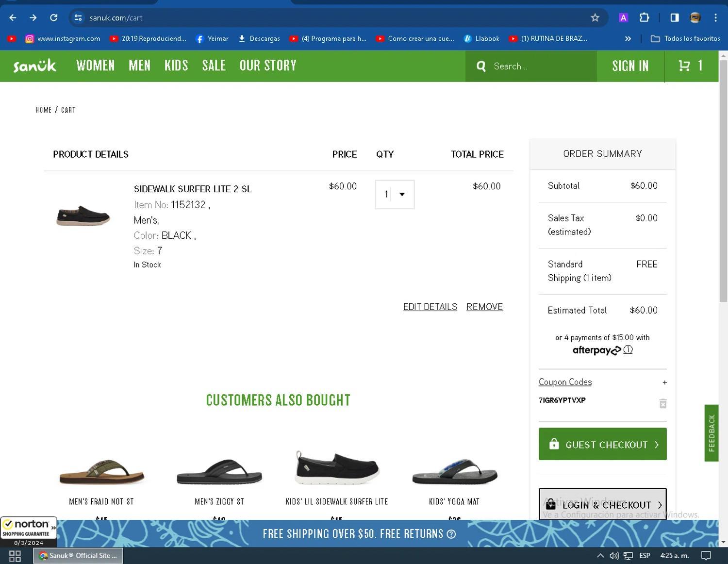Screen dimensions: 728x564
Task: Expand coupon codes with the plus sign
Action: (x=664, y=382)
